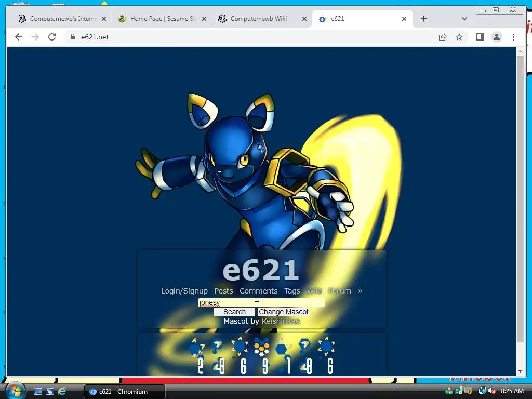
Task: Click the muted volume tray icon
Action: coord(493,391)
